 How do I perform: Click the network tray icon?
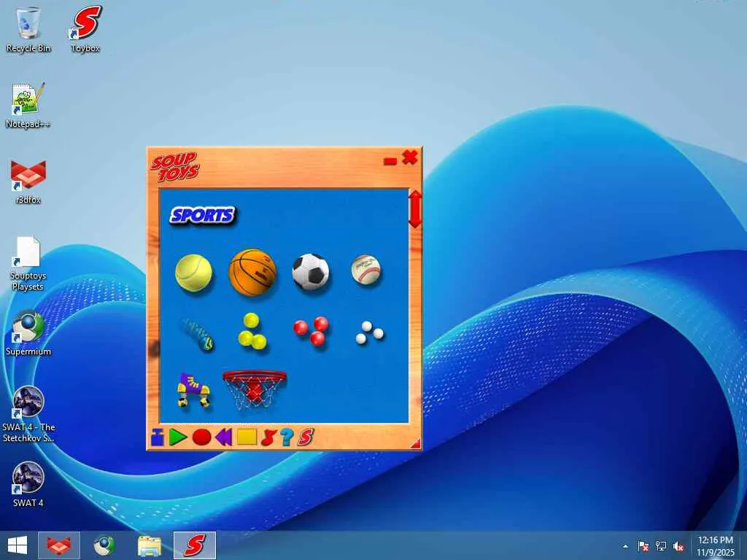click(661, 546)
